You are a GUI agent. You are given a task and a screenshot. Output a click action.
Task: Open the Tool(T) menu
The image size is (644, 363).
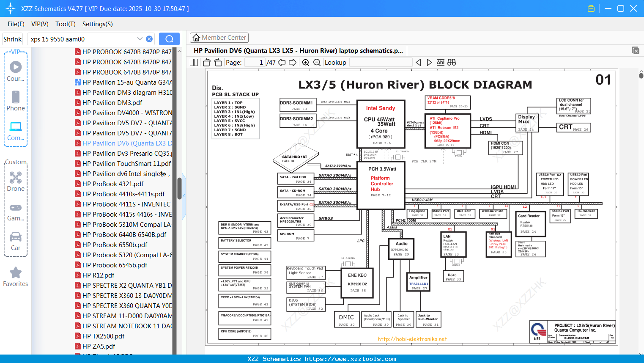pyautogui.click(x=66, y=24)
